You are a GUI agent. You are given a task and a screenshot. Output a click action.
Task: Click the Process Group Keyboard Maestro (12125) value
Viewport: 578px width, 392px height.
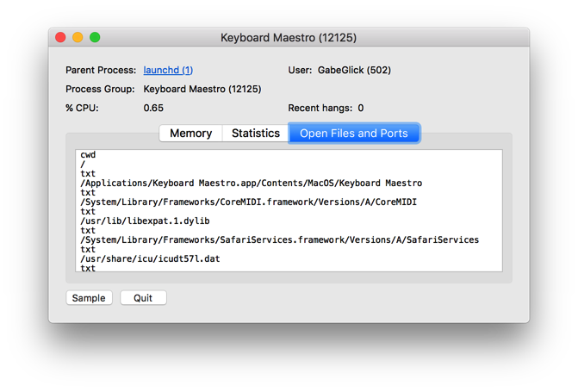tap(202, 90)
